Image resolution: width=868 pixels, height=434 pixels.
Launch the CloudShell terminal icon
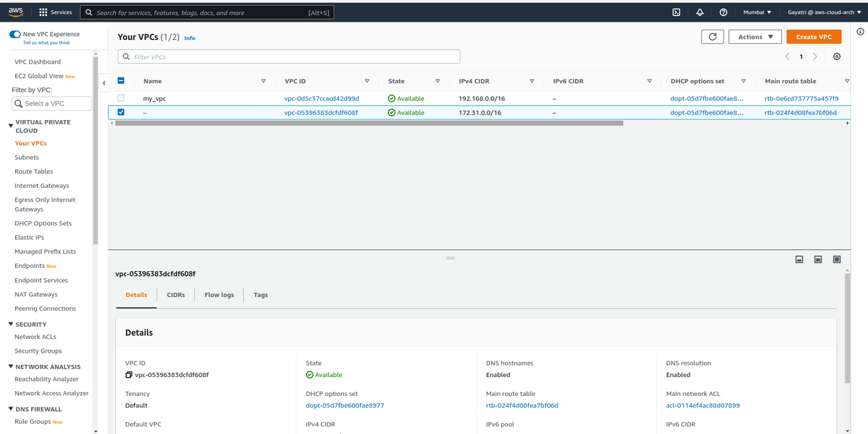pyautogui.click(x=676, y=12)
